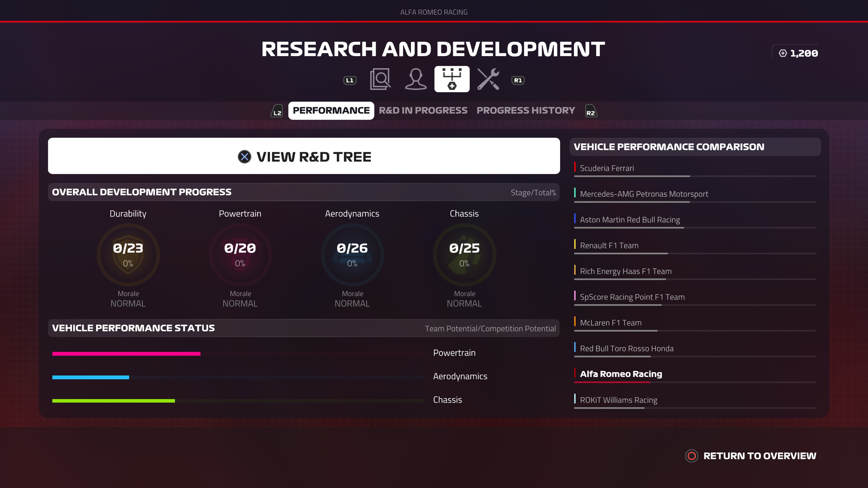Switch to Progress History tab
Screen dimensions: 868x488
(526, 110)
